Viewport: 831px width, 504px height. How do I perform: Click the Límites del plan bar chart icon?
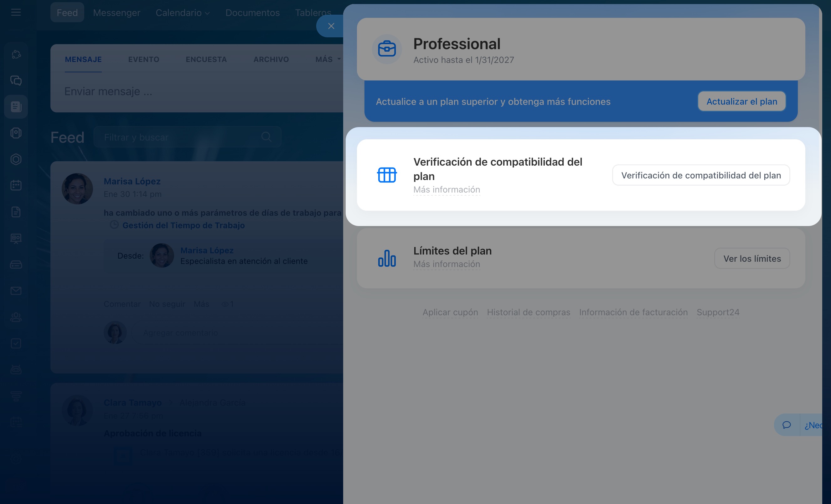387,258
